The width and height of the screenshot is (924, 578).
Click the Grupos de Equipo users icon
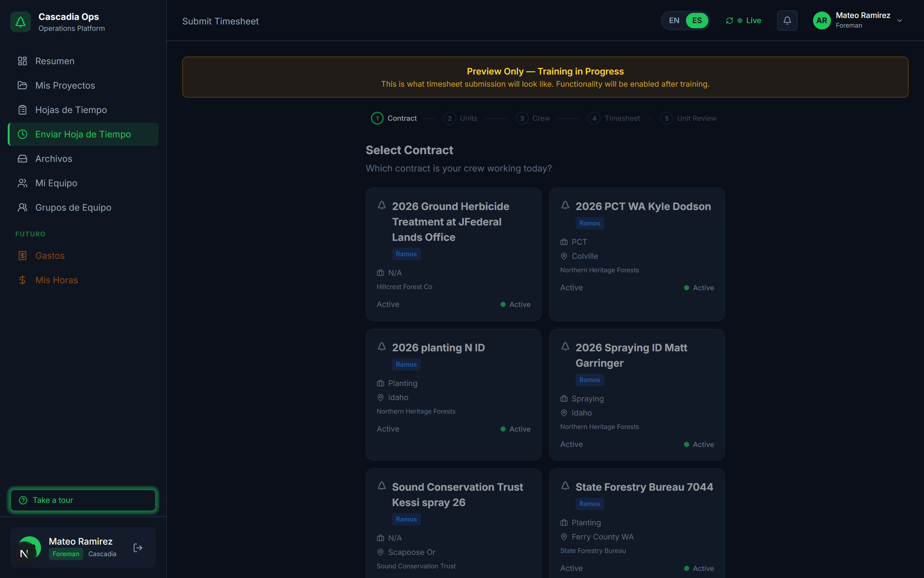pos(22,207)
